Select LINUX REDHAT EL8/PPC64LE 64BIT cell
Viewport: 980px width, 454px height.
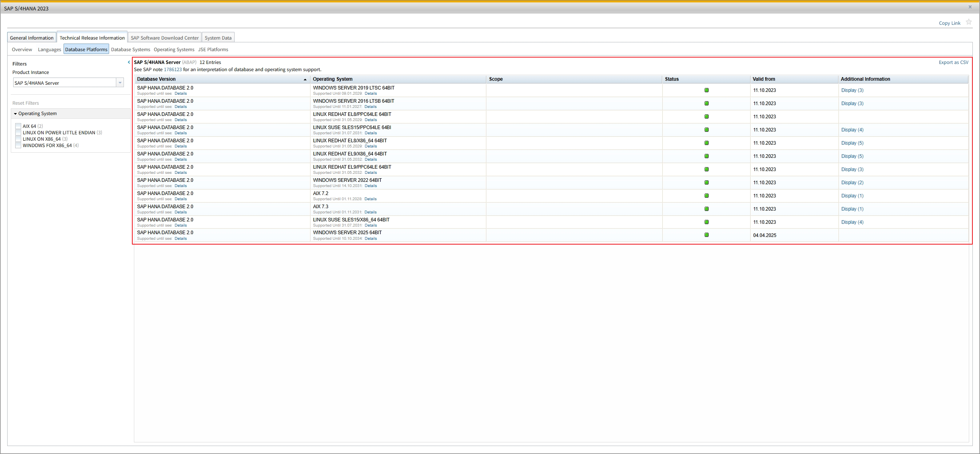click(x=398, y=117)
